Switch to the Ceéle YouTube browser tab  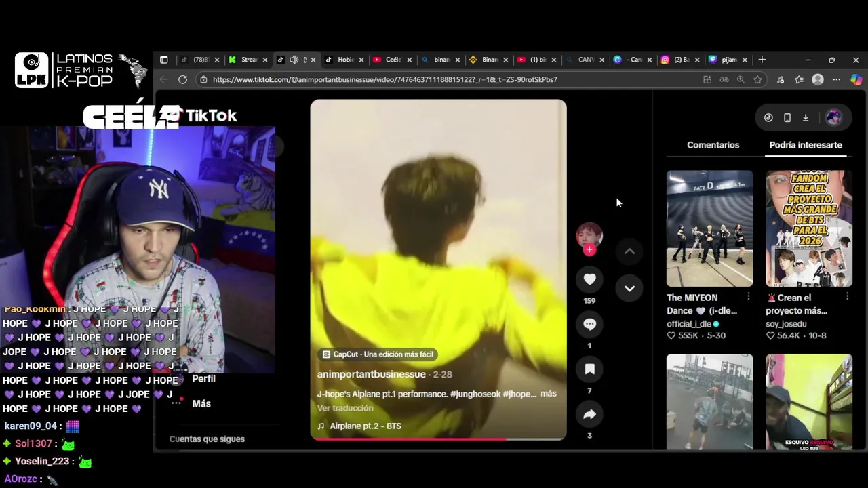pos(393,60)
